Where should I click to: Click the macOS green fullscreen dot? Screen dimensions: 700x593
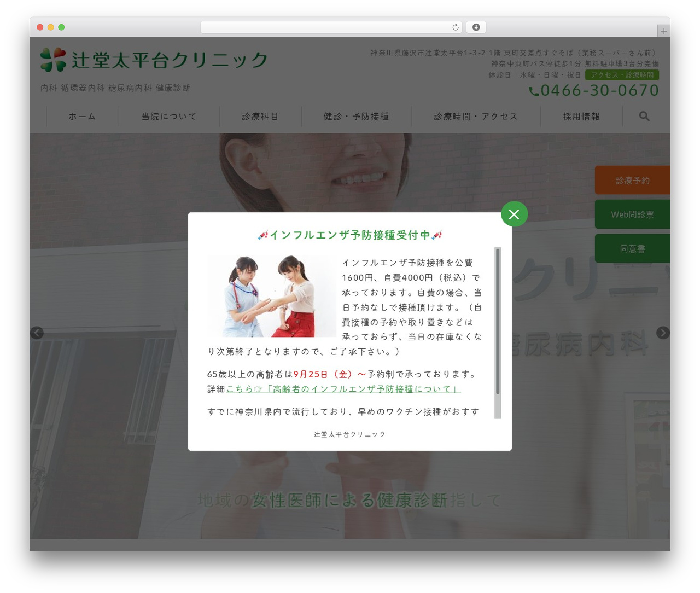click(61, 27)
